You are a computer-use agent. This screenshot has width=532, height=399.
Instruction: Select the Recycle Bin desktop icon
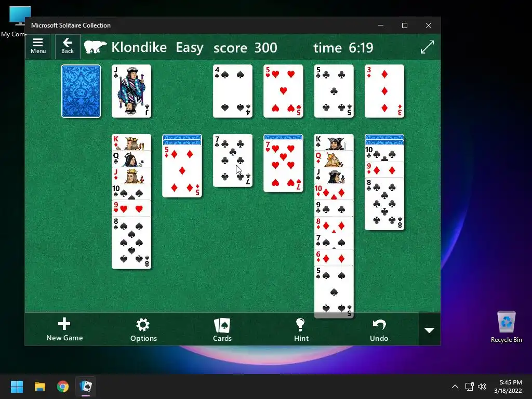point(506,326)
